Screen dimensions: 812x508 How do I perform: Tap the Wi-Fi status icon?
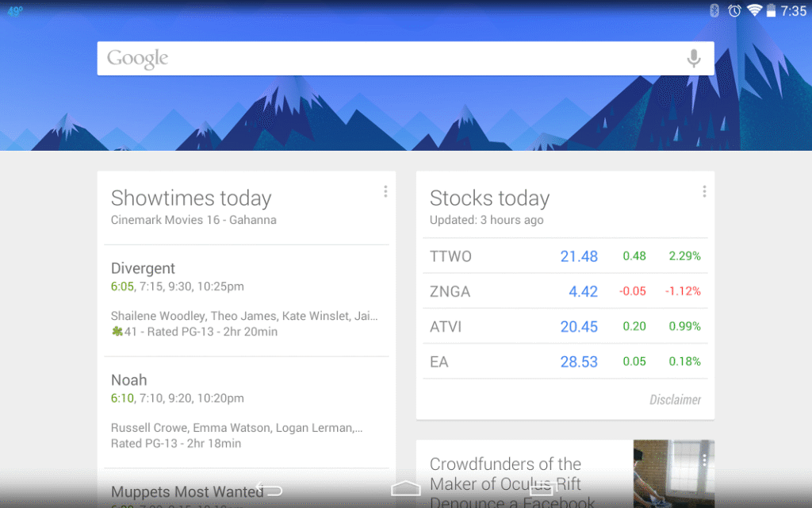[755, 10]
